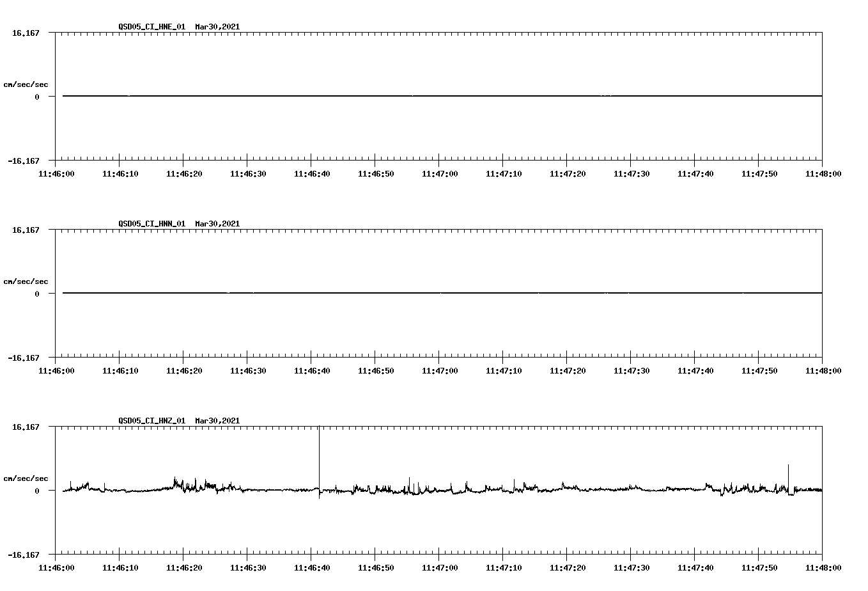The image size is (868, 591).
Task: Click the zero baseline of the HNE trace
Action: click(x=415, y=96)
